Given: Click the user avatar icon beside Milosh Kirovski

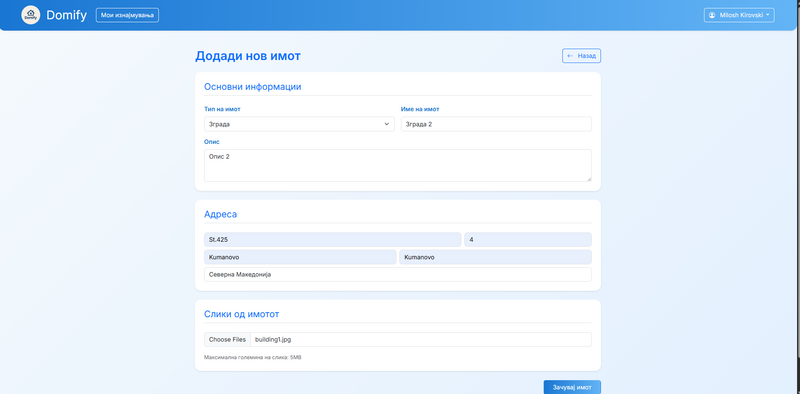Looking at the screenshot, I should (x=712, y=15).
